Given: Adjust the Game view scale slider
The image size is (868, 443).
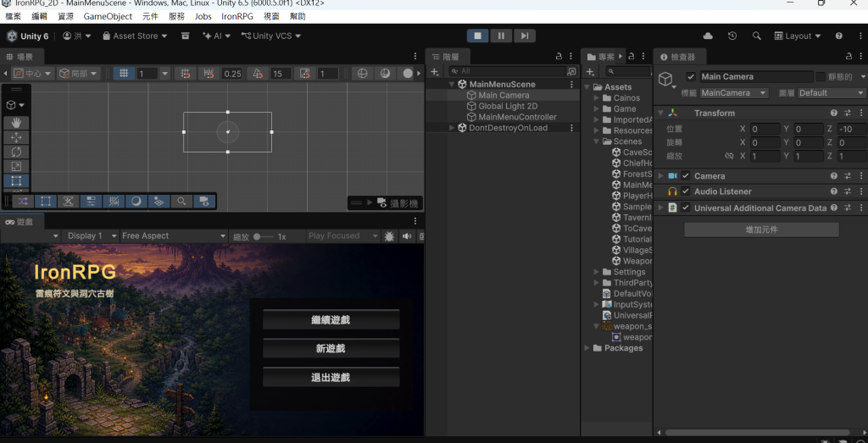Looking at the screenshot, I should coord(264,236).
